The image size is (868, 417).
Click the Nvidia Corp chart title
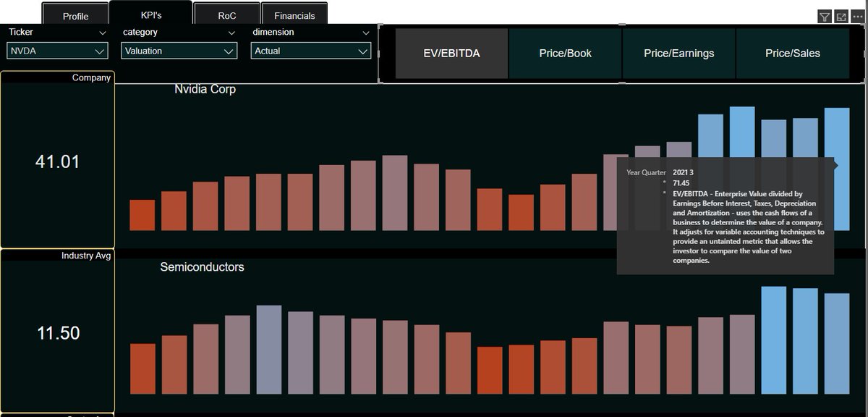(205, 90)
